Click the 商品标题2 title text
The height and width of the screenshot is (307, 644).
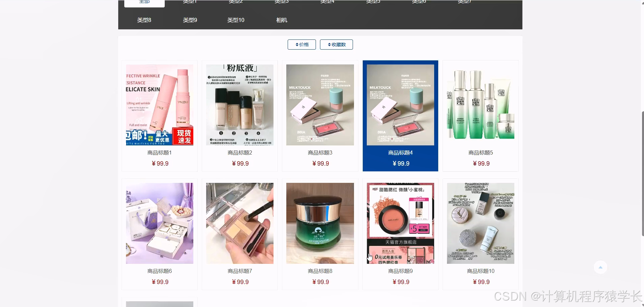coord(240,153)
